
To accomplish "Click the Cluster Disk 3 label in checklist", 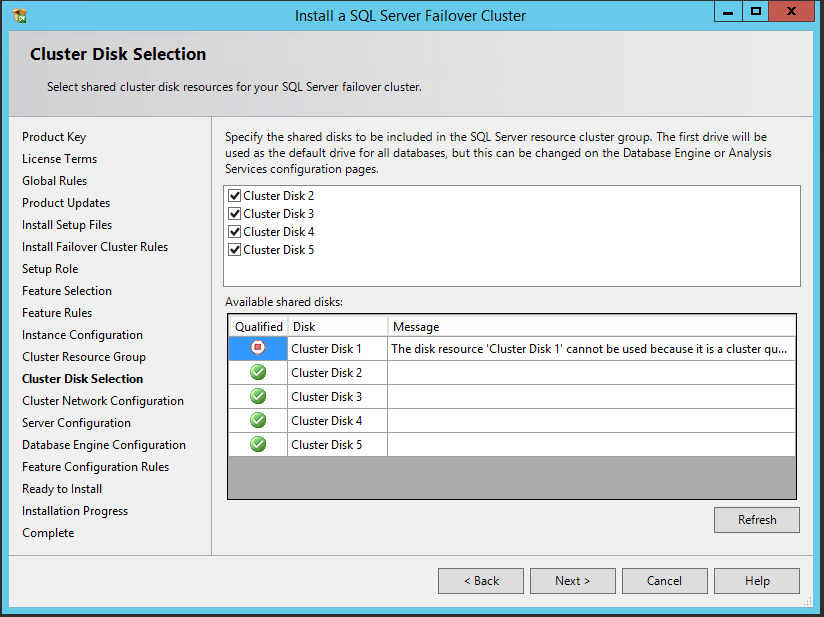I will pyautogui.click(x=279, y=214).
